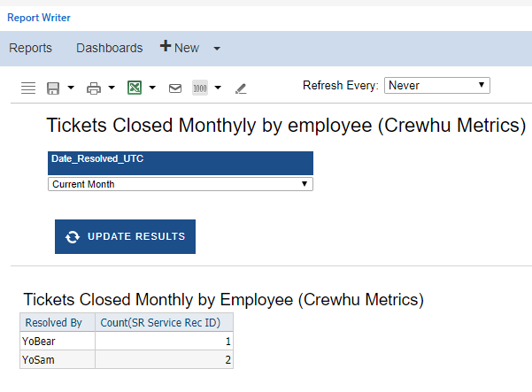Screen dimensions: 532x392
Task: Open the Current Month date filter dropdown
Action: [x=181, y=184]
